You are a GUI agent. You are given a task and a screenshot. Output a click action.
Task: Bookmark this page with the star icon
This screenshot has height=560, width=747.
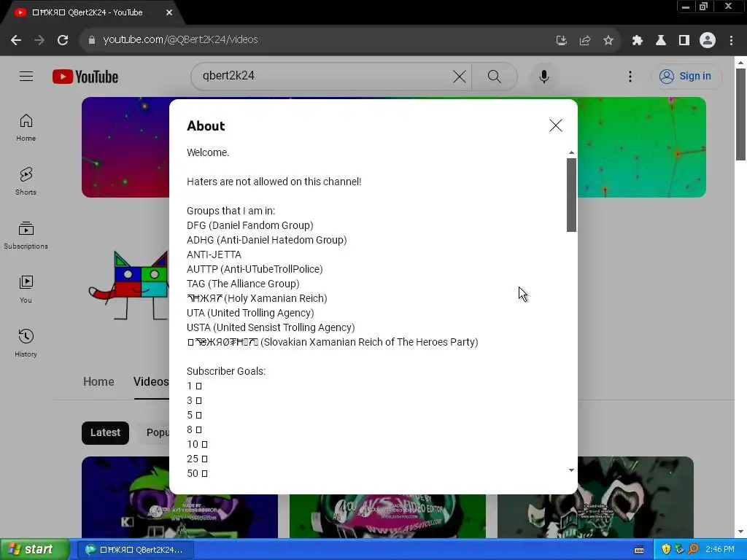tap(608, 41)
